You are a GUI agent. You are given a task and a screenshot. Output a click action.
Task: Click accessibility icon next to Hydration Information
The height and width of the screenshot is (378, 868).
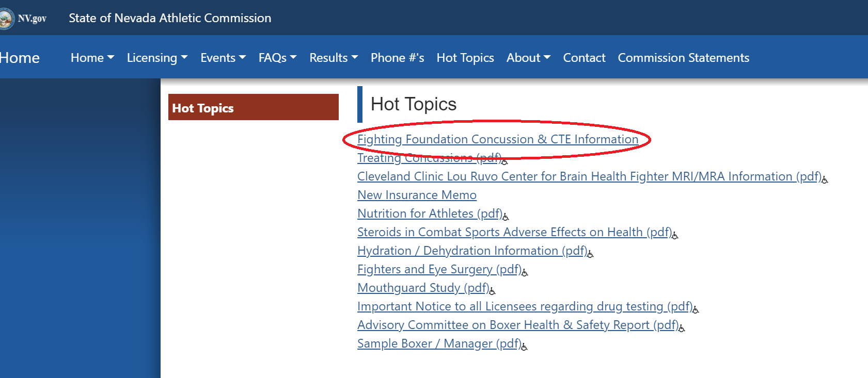coord(590,254)
